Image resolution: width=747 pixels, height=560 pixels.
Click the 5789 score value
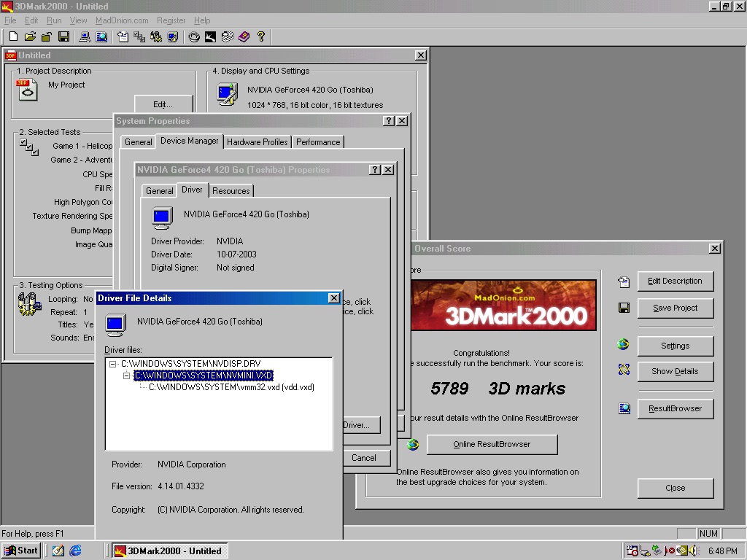[x=449, y=389]
